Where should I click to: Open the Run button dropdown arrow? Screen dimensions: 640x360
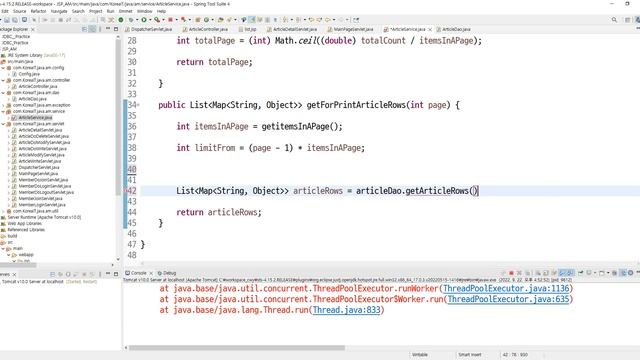click(x=150, y=20)
